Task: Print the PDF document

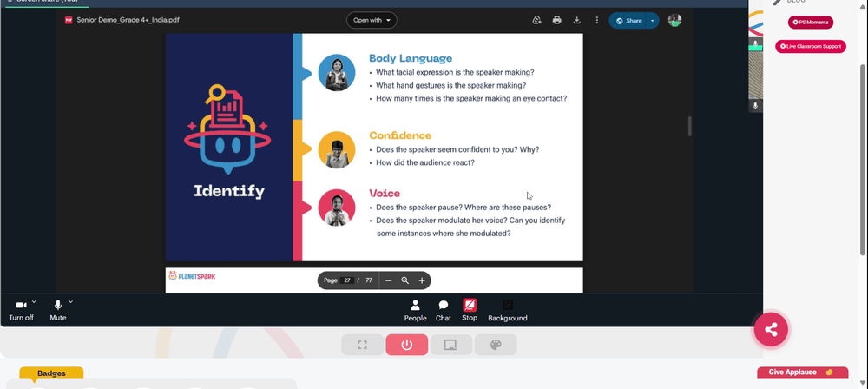Action: pyautogui.click(x=557, y=21)
